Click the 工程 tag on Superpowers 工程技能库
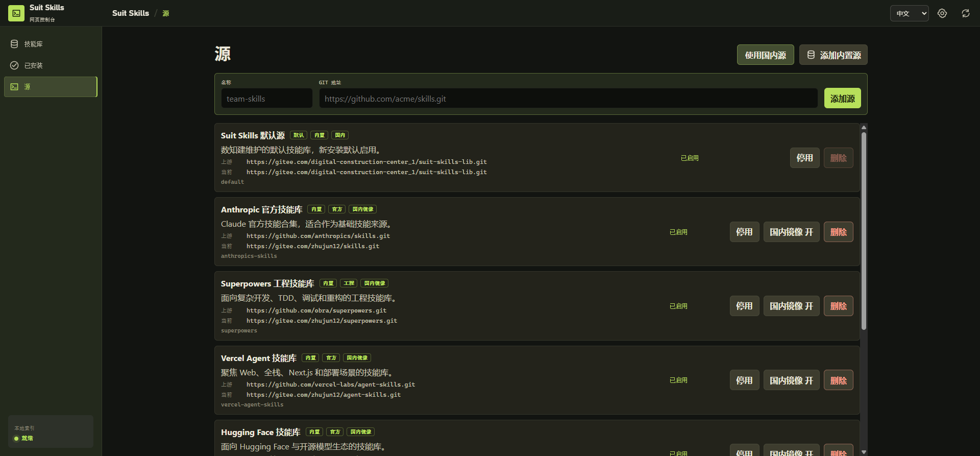 [349, 283]
